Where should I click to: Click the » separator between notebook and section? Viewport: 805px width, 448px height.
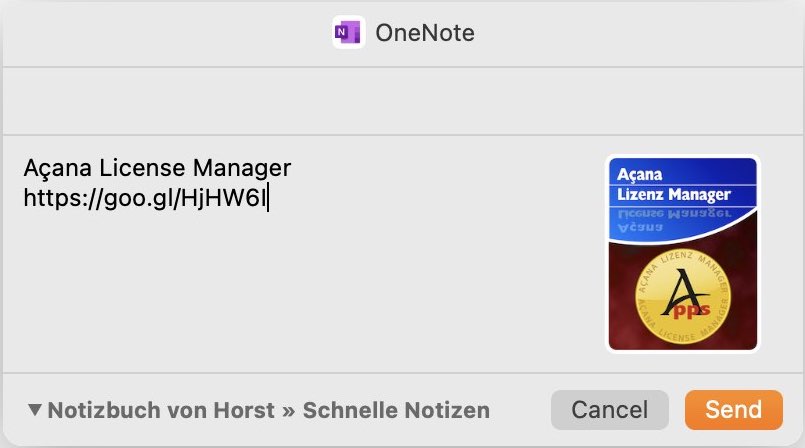click(289, 411)
